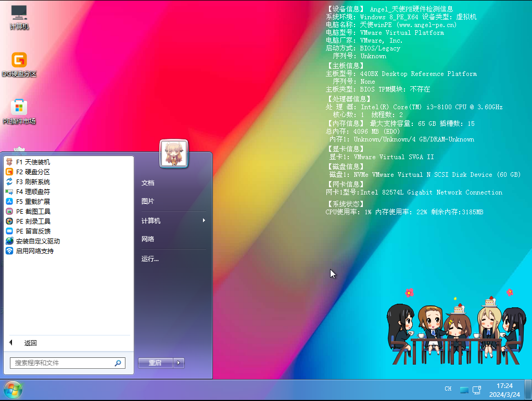Select the 启用网络支持 label
Image resolution: width=532 pixels, height=401 pixels.
coord(34,251)
